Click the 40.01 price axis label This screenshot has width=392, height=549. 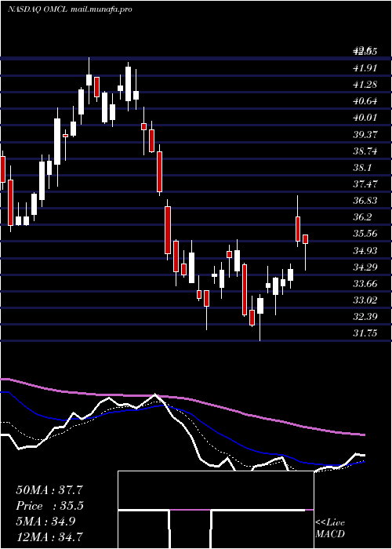[x=365, y=118]
